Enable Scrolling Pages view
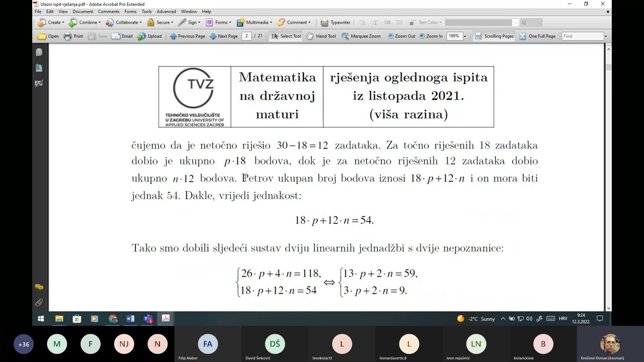 click(x=494, y=36)
